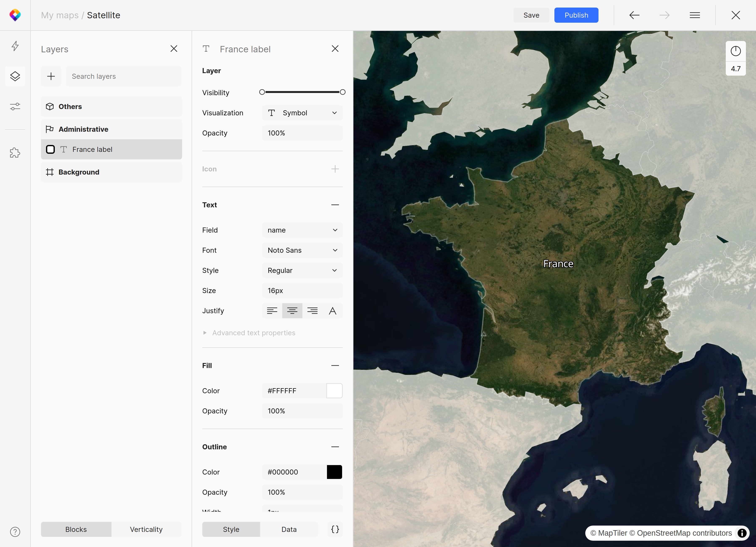Click the add layer plus icon
This screenshot has height=547, width=756.
coord(51,76)
